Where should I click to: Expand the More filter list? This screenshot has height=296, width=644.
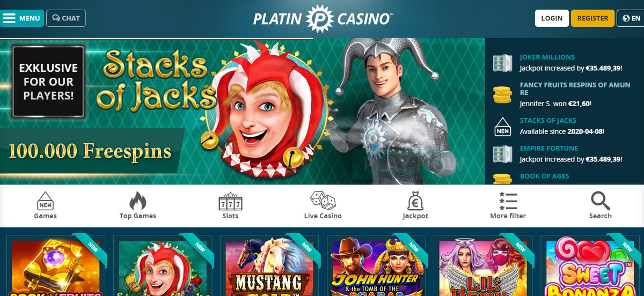click(508, 205)
